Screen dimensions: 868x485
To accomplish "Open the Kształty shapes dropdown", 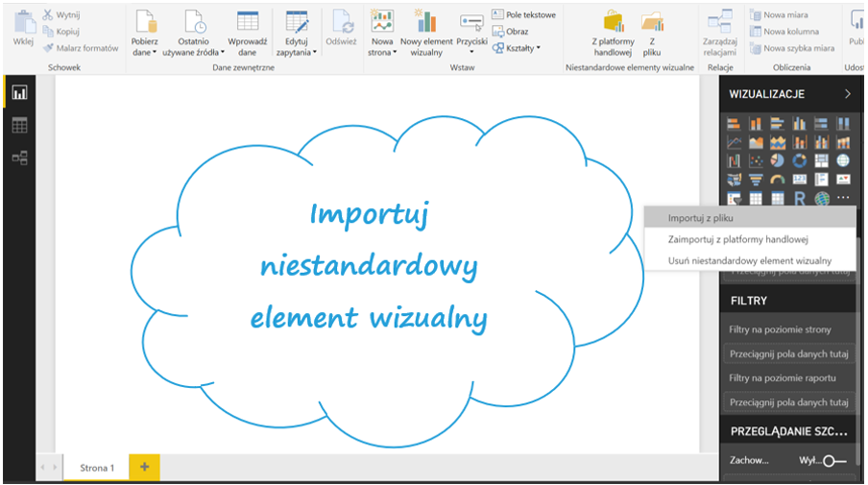I will 517,48.
